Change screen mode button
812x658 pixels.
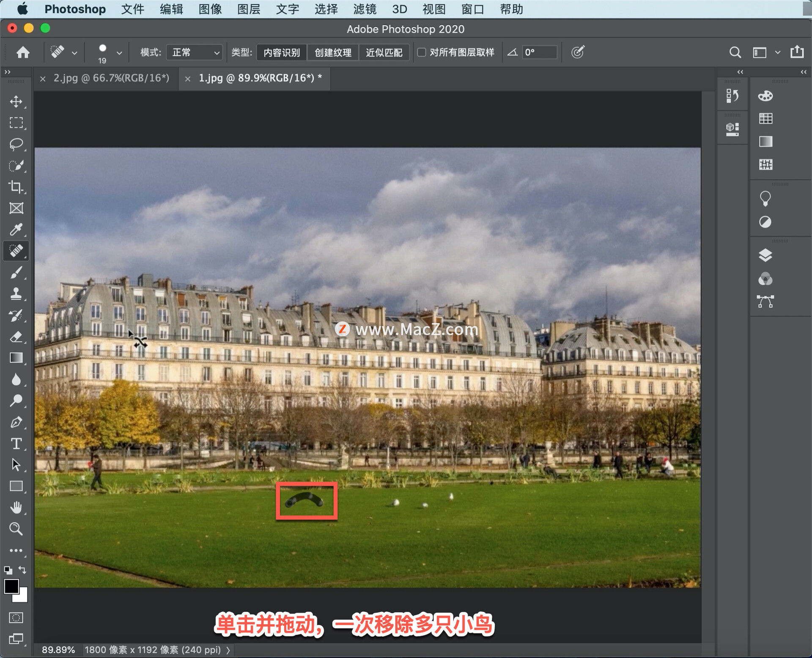(x=16, y=639)
